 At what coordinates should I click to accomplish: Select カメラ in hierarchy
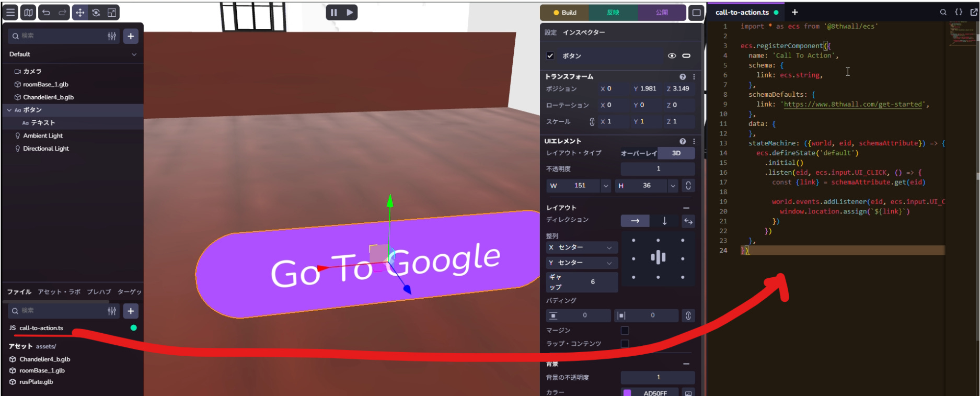point(32,72)
